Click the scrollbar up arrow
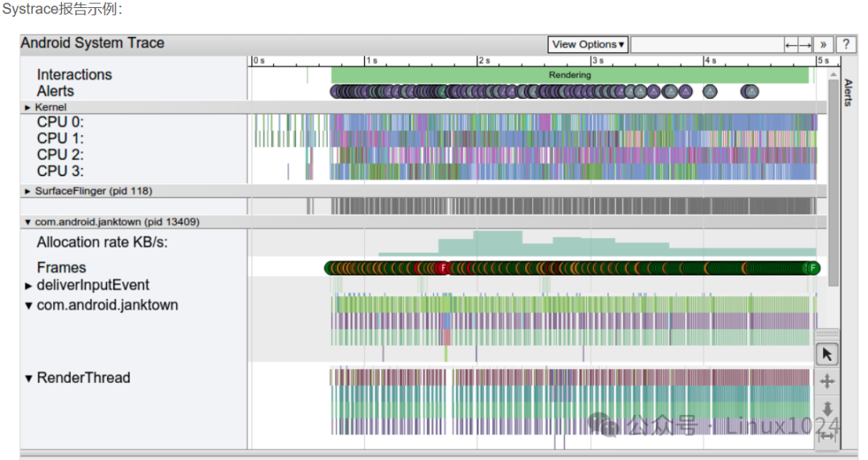The width and height of the screenshot is (868, 460). click(833, 74)
